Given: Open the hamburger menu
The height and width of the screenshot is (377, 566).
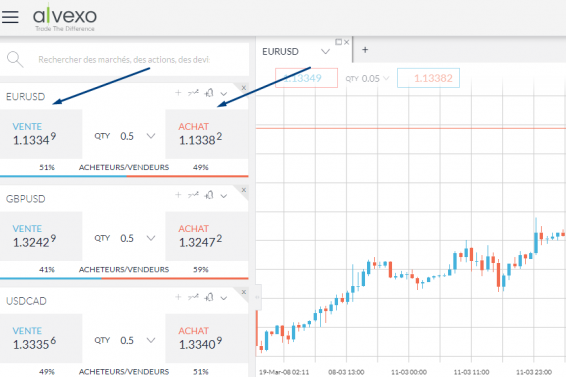Looking at the screenshot, I should 10,17.
